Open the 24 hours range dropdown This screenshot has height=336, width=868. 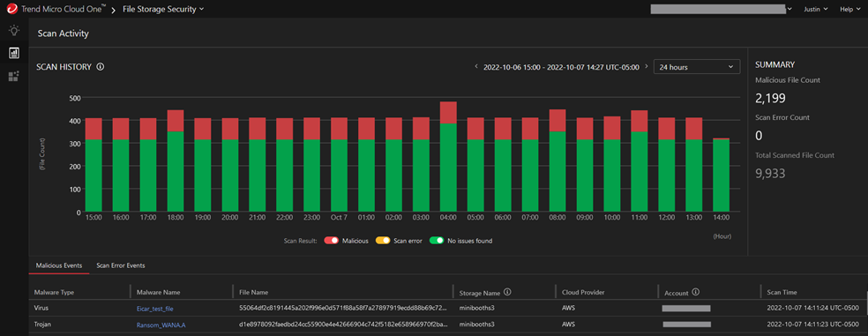pos(696,66)
